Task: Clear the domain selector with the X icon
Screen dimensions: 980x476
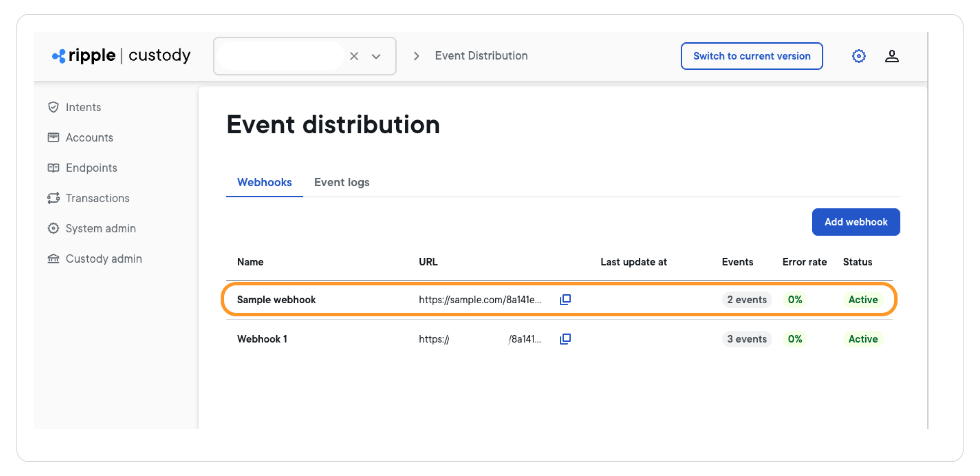Action: click(x=354, y=56)
